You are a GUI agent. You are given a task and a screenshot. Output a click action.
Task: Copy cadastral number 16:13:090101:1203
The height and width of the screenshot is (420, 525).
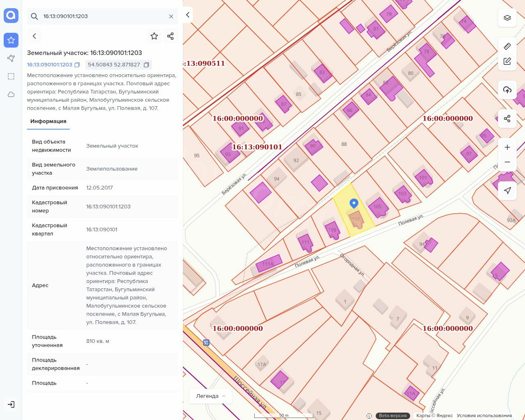(x=77, y=65)
